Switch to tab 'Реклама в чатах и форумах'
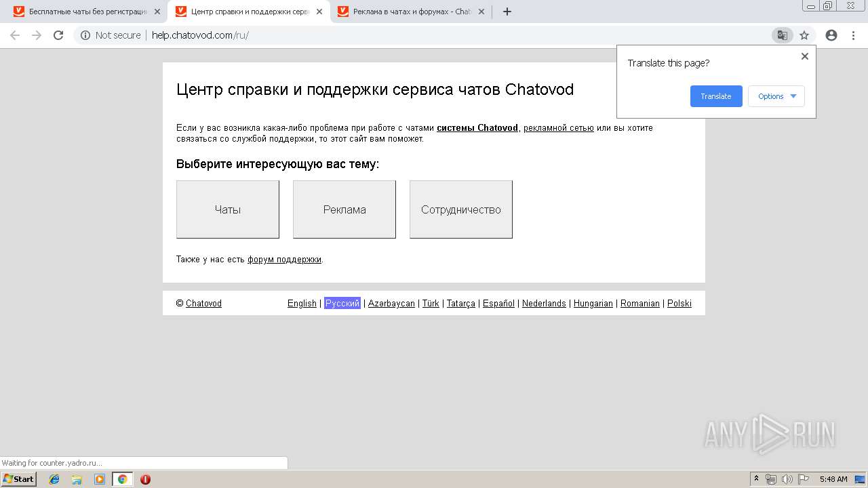Image resolution: width=868 pixels, height=488 pixels. pos(411,12)
